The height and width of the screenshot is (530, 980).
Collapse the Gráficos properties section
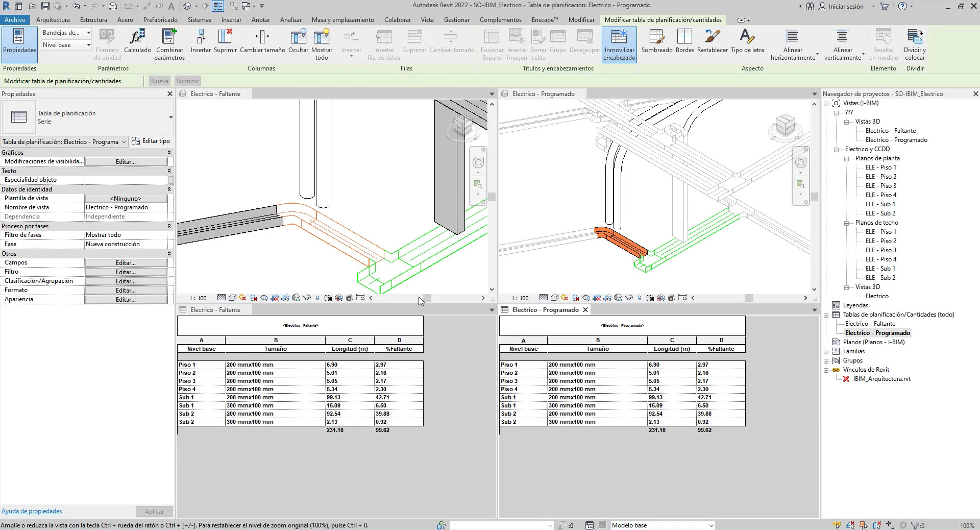169,153
